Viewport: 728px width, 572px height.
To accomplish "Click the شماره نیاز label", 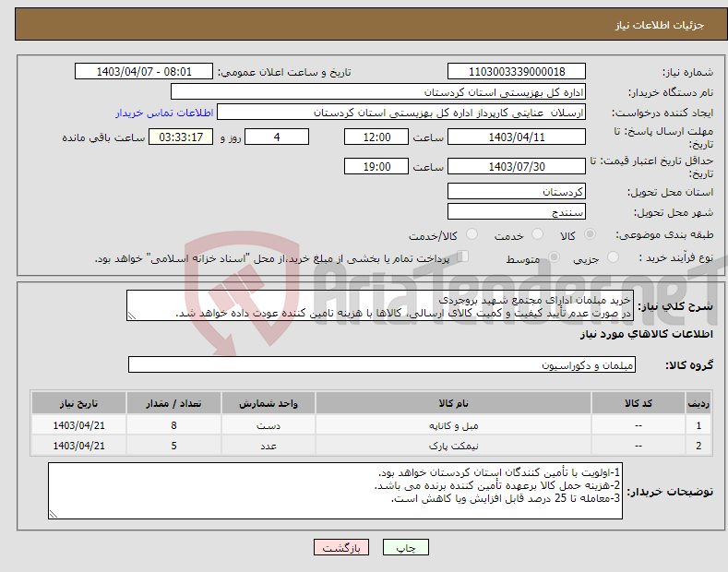I will pyautogui.click(x=687, y=72).
